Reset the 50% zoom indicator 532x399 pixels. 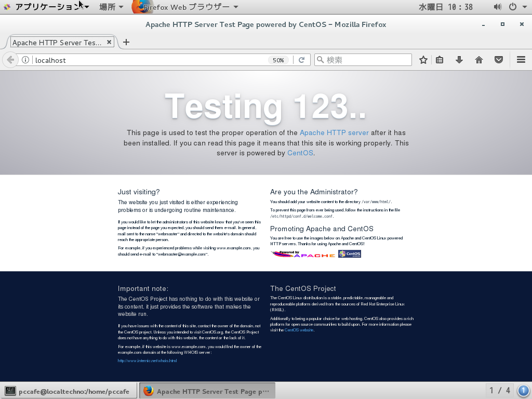tap(278, 60)
